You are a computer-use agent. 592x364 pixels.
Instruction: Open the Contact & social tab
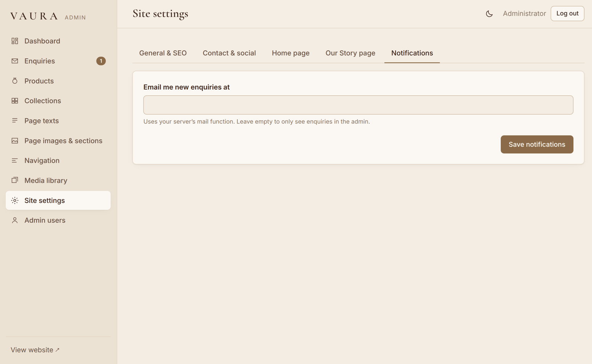point(229,53)
